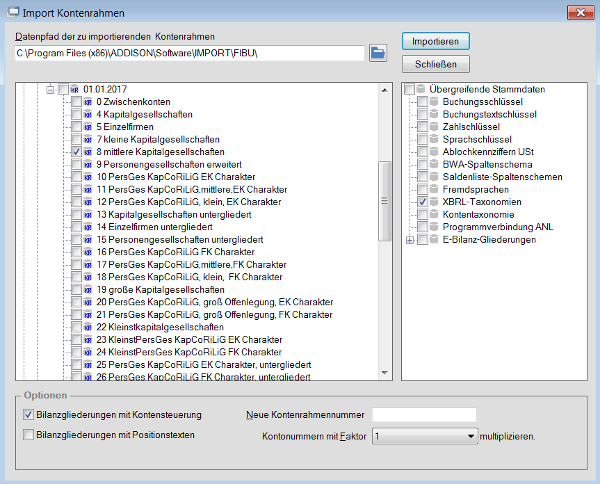Select 17 PersGes KapCoRiLiG,mittlere,FK Charakter
This screenshot has width=600, height=484.
coord(191,265)
